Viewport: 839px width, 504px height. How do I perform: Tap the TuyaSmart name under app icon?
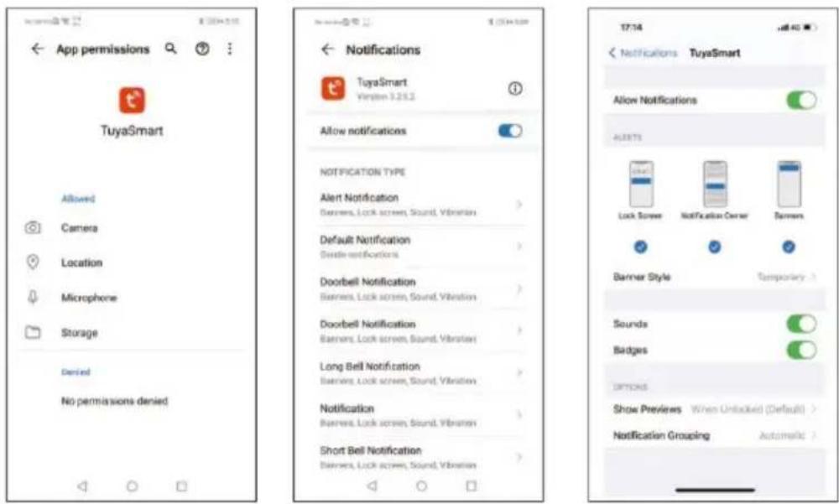click(x=132, y=131)
